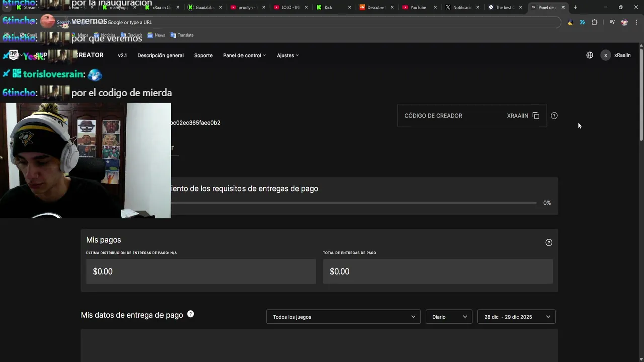Image resolution: width=644 pixels, height=362 pixels.
Task: Open a new browser tab
Action: [x=575, y=7]
